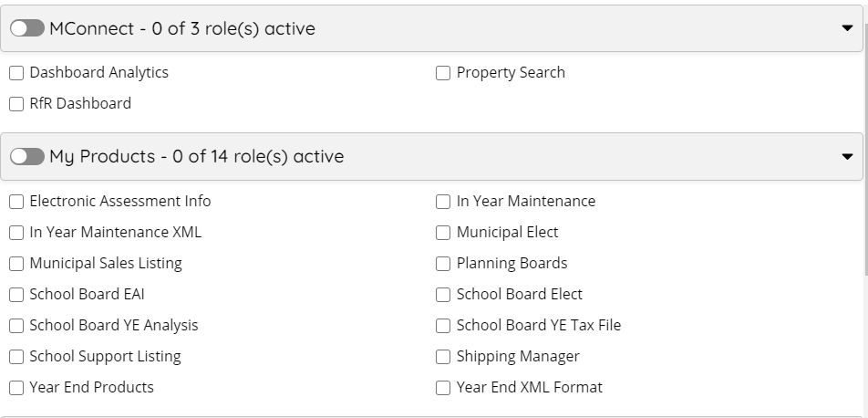The image size is (868, 418).
Task: Tick the Municipal Elect checkbox
Action: [443, 233]
